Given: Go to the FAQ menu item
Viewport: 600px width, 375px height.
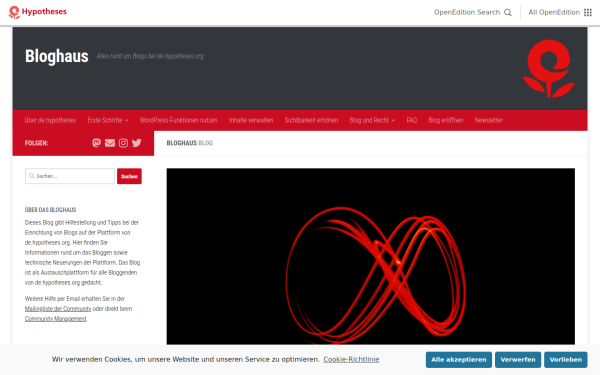Looking at the screenshot, I should tap(412, 120).
